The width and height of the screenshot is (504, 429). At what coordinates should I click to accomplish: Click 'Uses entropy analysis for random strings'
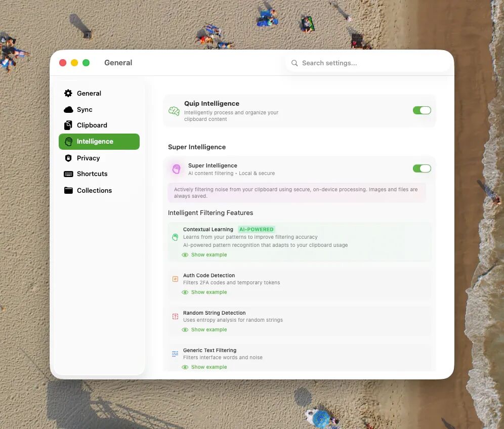tap(233, 320)
